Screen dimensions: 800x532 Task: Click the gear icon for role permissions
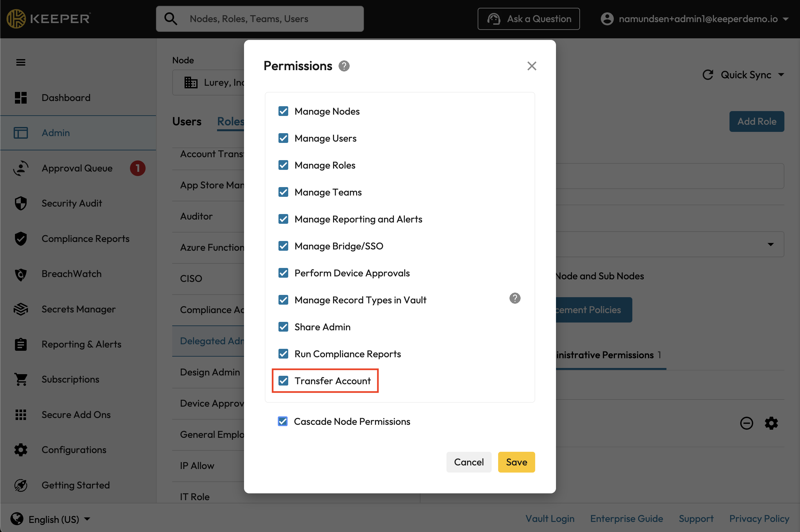point(771,423)
